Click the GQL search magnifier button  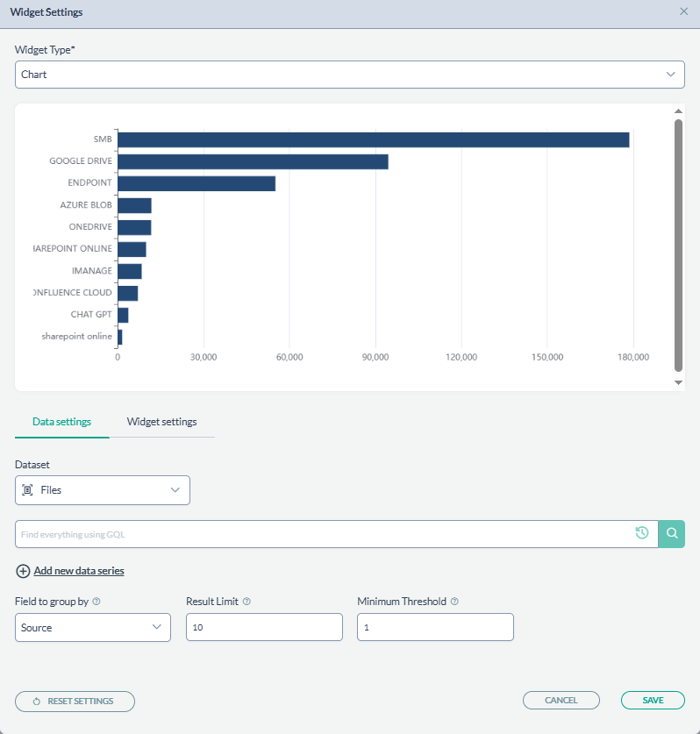point(672,533)
